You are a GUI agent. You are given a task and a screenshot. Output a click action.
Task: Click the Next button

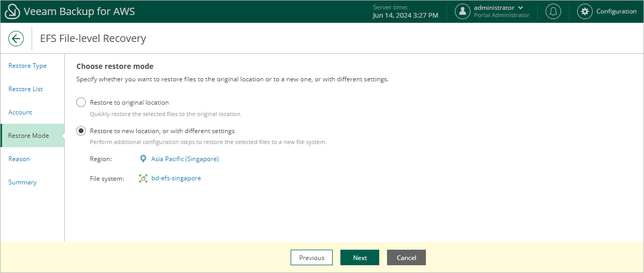click(x=360, y=257)
